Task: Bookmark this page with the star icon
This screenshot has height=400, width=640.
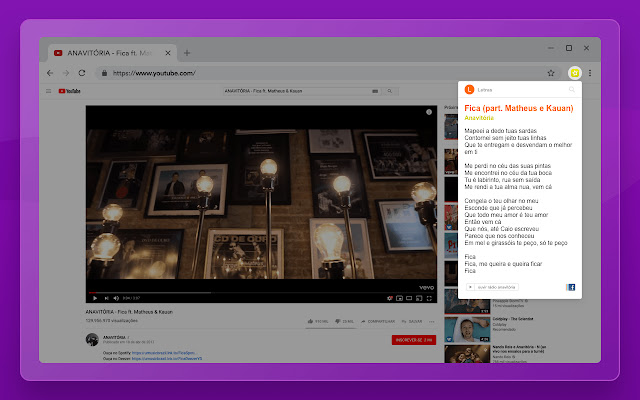Action: click(551, 73)
